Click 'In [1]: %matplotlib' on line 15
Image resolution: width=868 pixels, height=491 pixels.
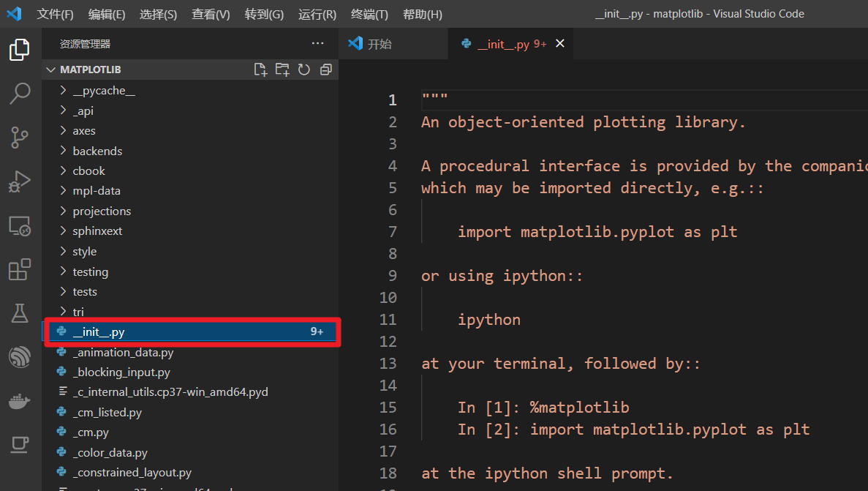[543, 408]
